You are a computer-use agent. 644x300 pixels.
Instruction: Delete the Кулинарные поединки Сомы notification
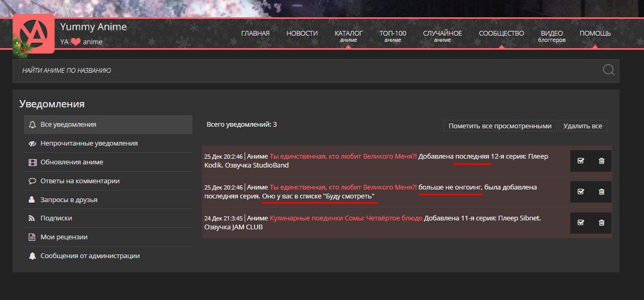[601, 223]
